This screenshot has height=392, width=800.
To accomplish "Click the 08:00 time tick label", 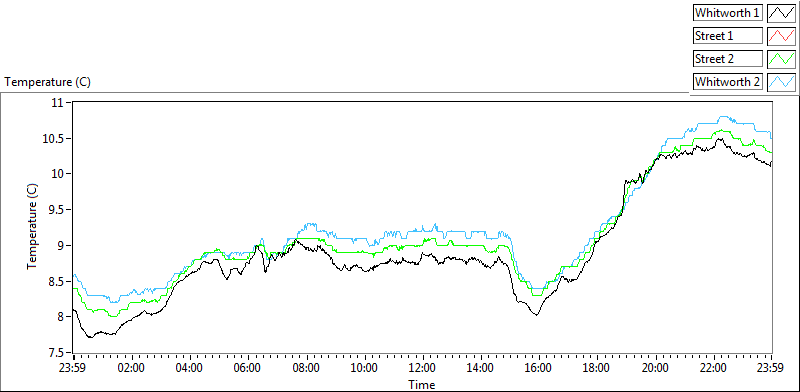I will click(306, 368).
